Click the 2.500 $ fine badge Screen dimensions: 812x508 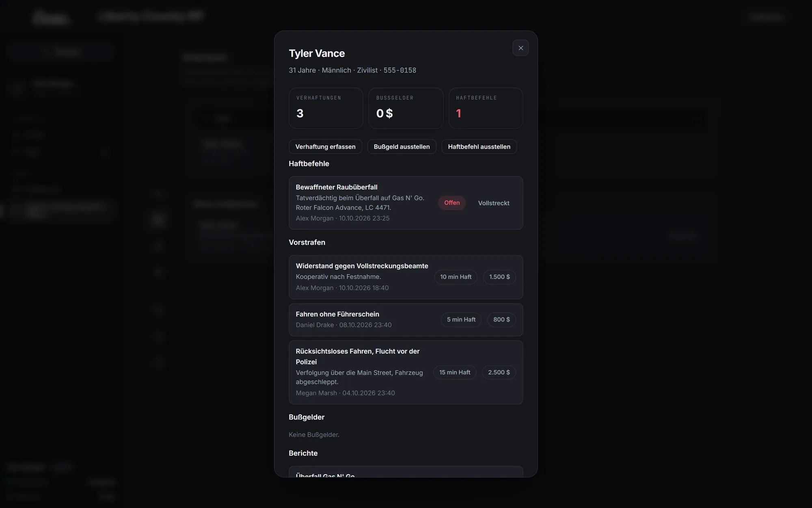click(x=499, y=372)
